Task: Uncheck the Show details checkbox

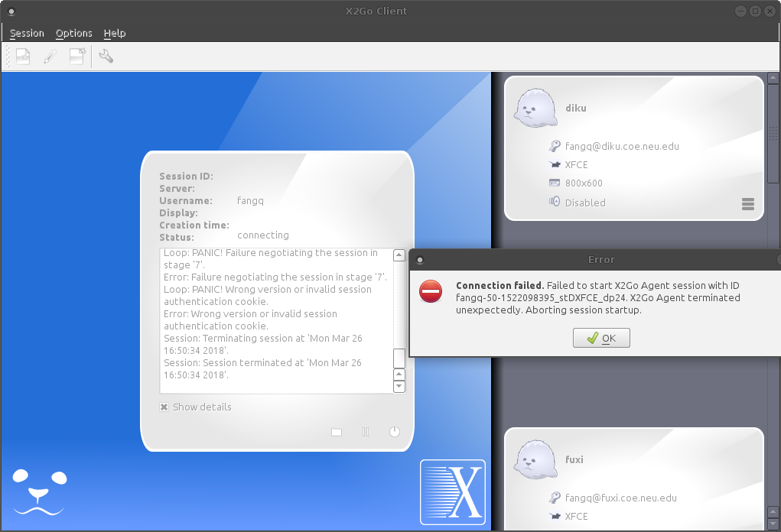Action: [x=164, y=407]
